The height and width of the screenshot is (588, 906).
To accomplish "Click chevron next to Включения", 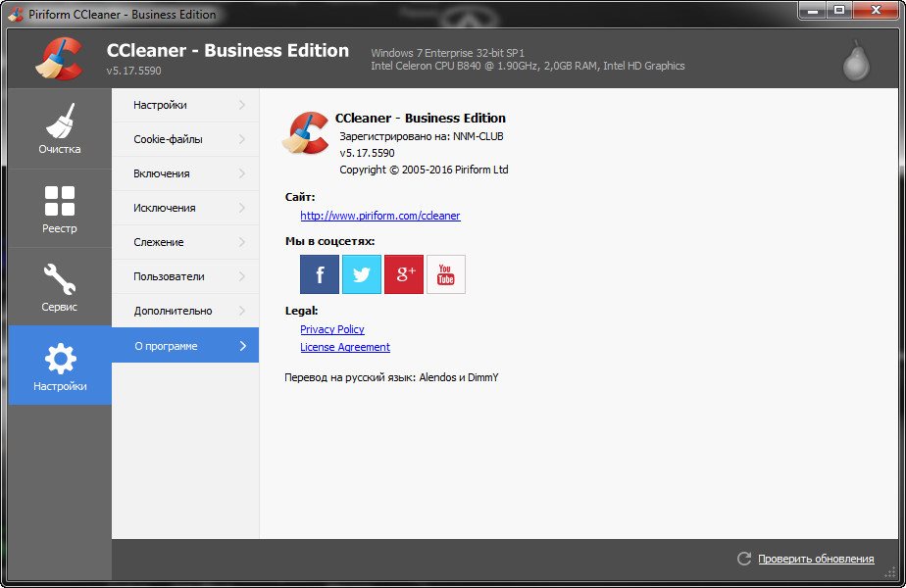I will [x=242, y=173].
